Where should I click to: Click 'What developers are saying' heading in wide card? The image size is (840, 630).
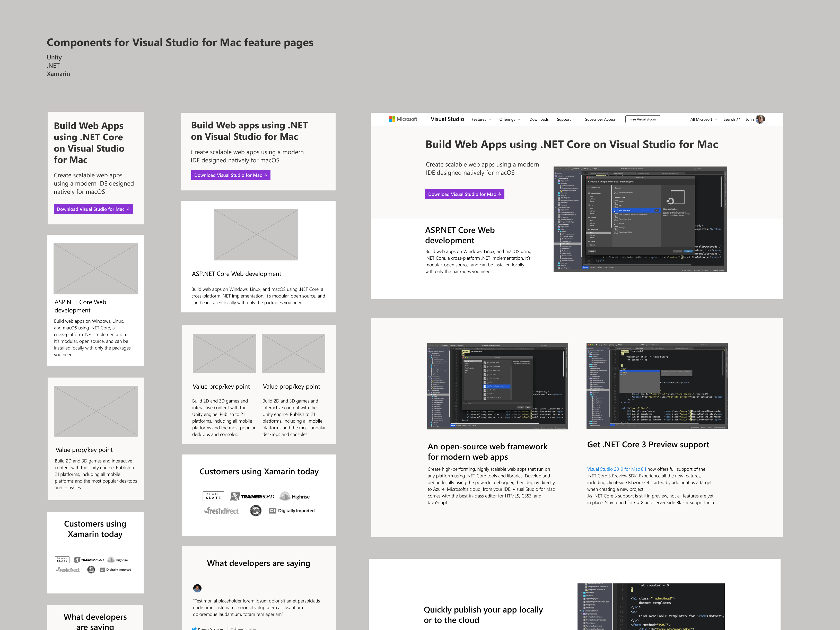coord(259,563)
